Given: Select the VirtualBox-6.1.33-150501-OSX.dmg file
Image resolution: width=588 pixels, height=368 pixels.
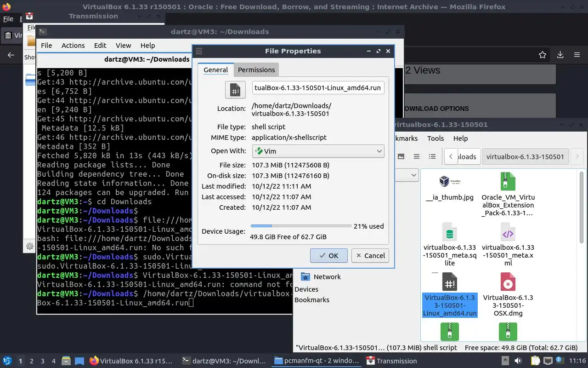Looking at the screenshot, I should [508, 295].
